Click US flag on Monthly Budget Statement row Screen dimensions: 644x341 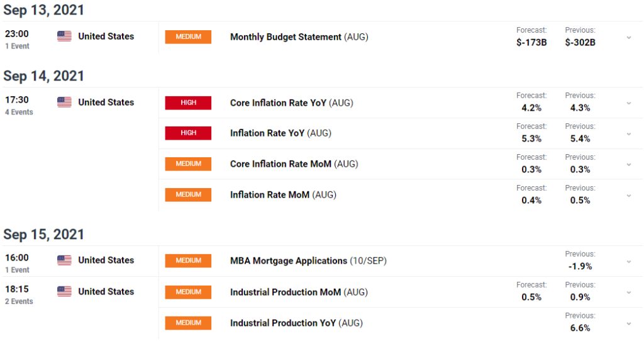[64, 36]
